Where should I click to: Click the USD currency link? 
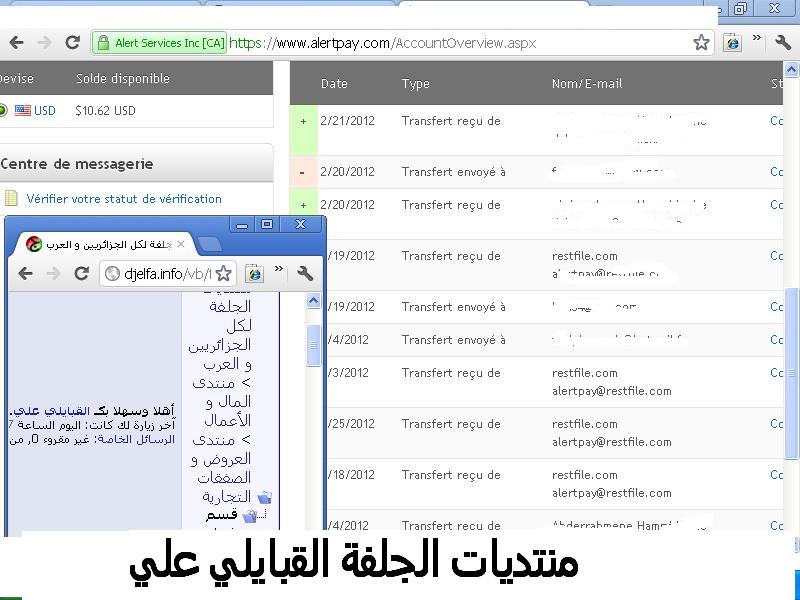click(45, 111)
